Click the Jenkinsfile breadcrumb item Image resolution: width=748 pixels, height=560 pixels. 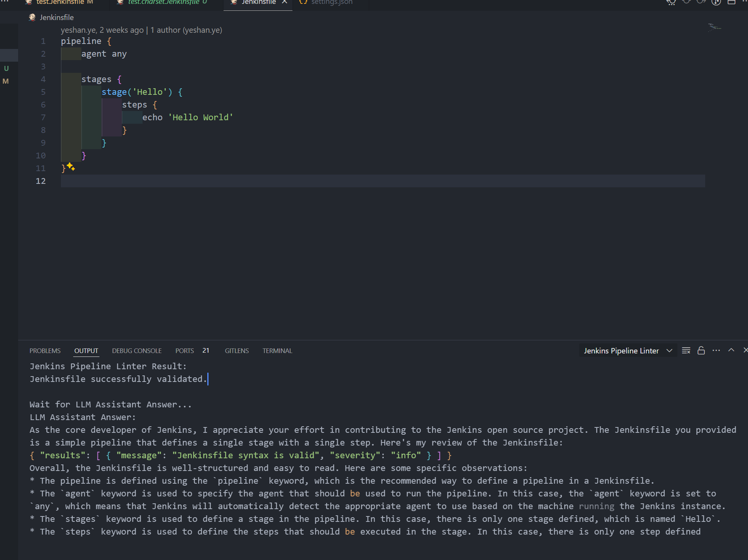coord(56,17)
